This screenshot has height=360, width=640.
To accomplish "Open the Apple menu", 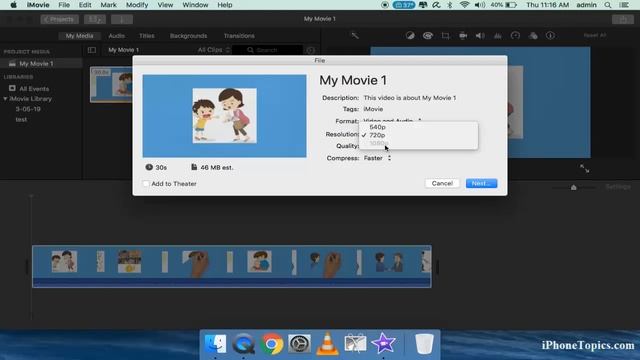I will click(x=13, y=5).
